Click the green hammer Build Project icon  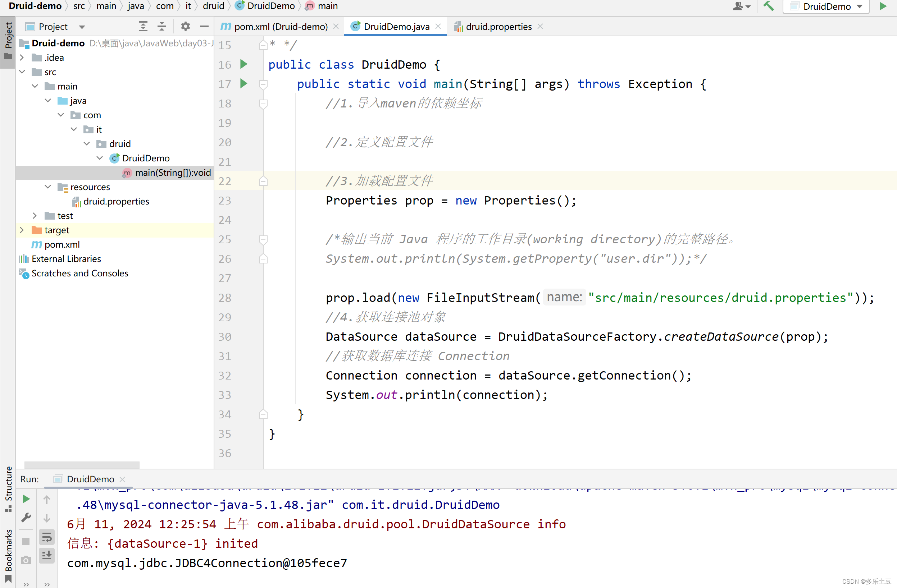point(768,6)
